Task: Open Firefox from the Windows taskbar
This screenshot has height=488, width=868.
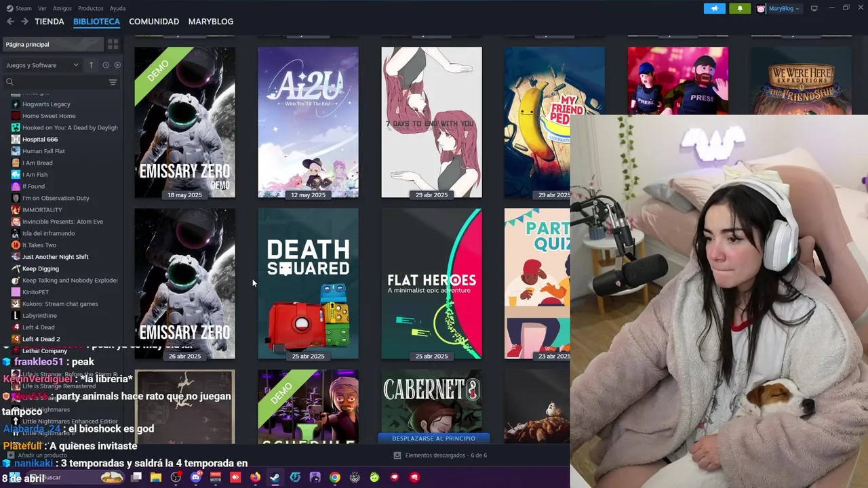Action: point(255,477)
